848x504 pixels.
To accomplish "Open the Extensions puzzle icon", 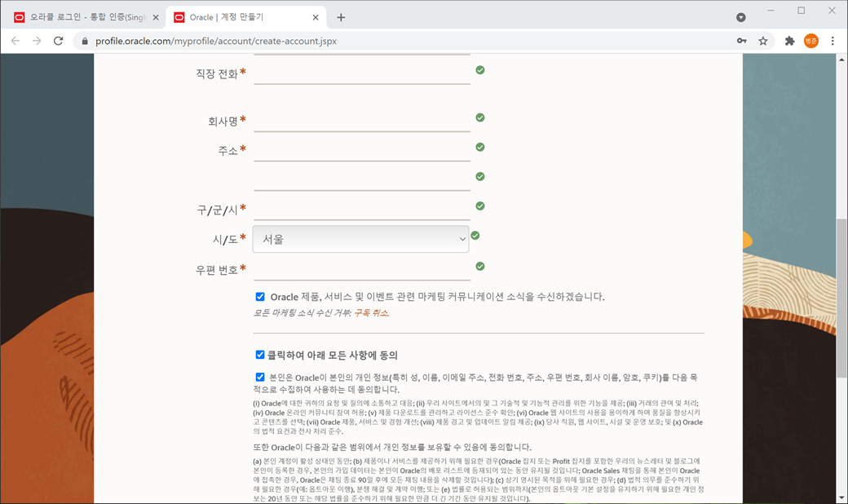I will coord(789,41).
